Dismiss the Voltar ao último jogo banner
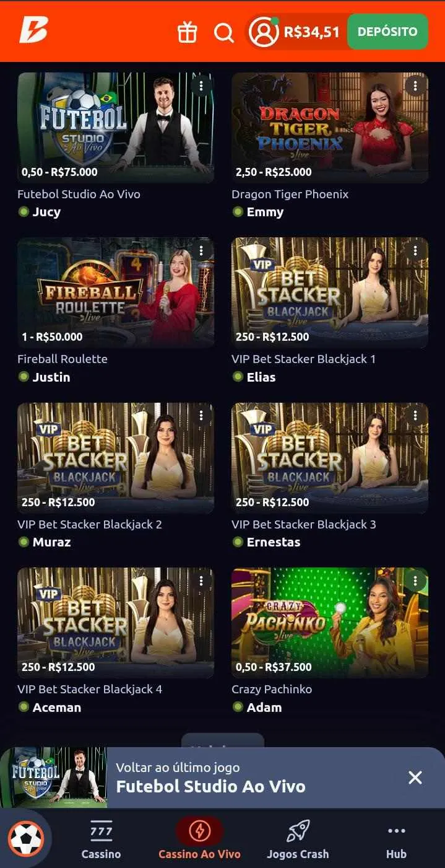Image resolution: width=445 pixels, height=868 pixels. [x=415, y=778]
